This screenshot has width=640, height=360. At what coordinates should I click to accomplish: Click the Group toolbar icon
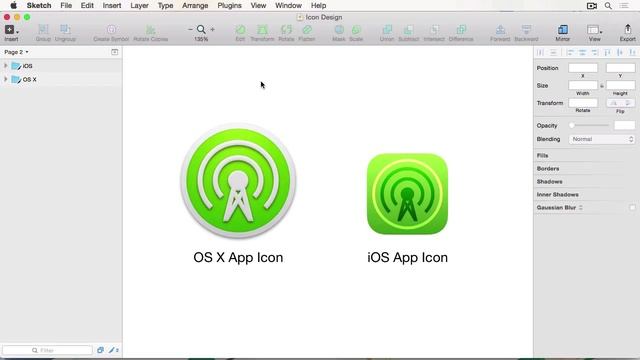pos(43,29)
